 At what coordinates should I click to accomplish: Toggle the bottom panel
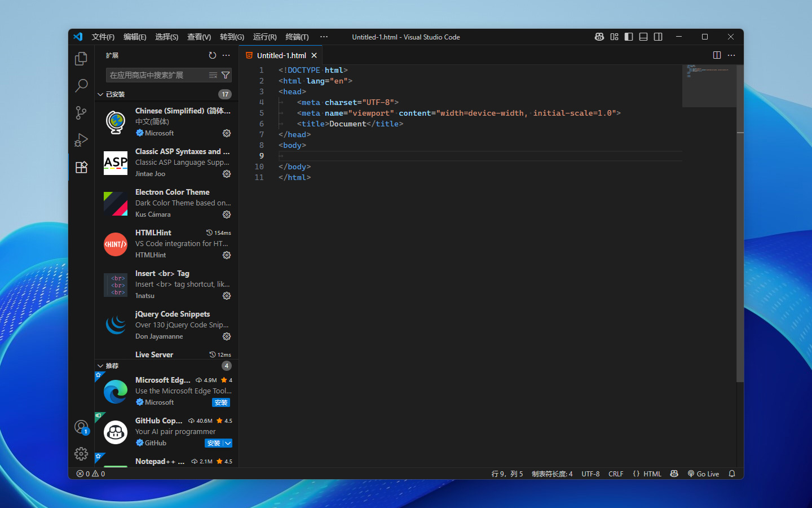[x=643, y=37]
